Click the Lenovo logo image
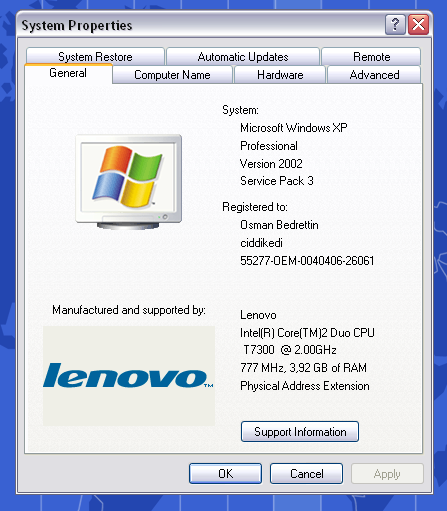The height and width of the screenshot is (511, 447). click(x=129, y=376)
